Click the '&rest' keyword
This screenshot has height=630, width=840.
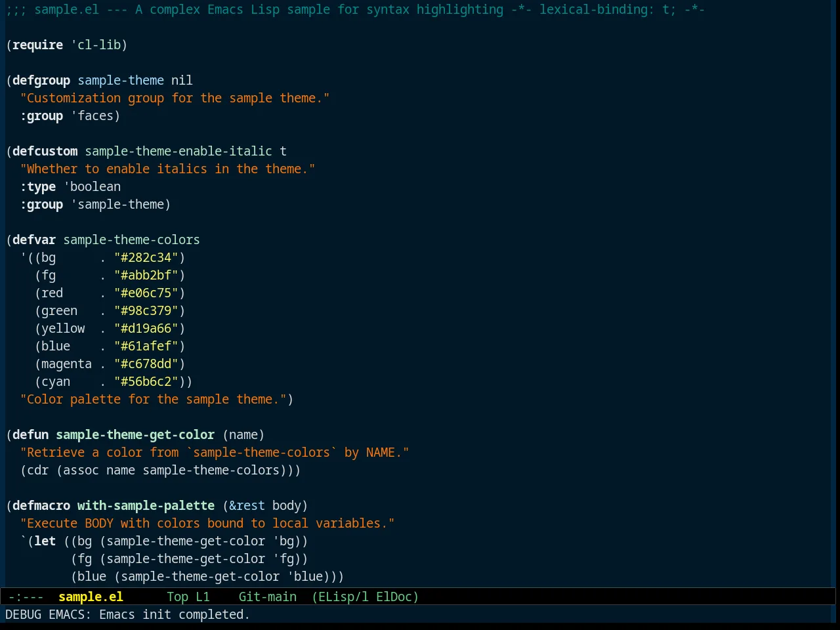pos(247,505)
